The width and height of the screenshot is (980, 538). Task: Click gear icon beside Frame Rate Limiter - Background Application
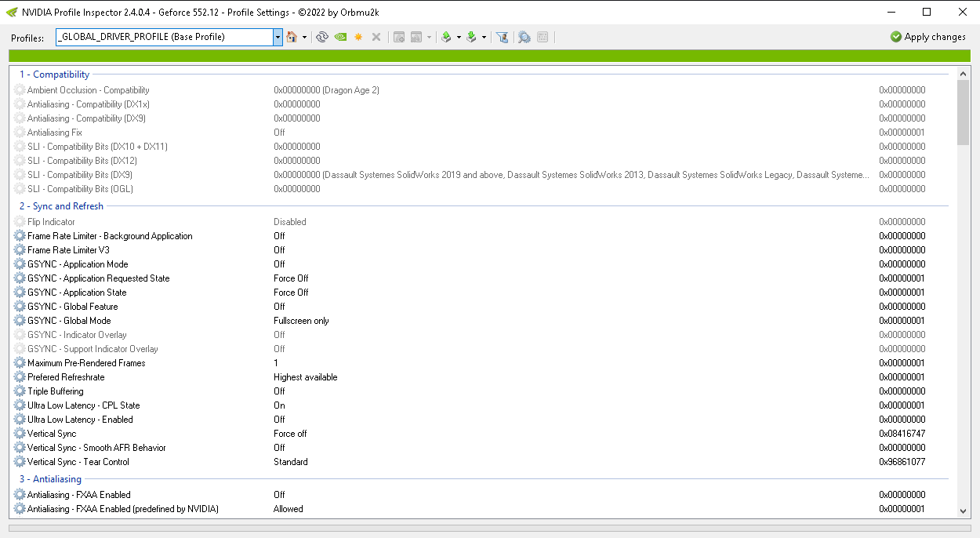click(x=20, y=236)
